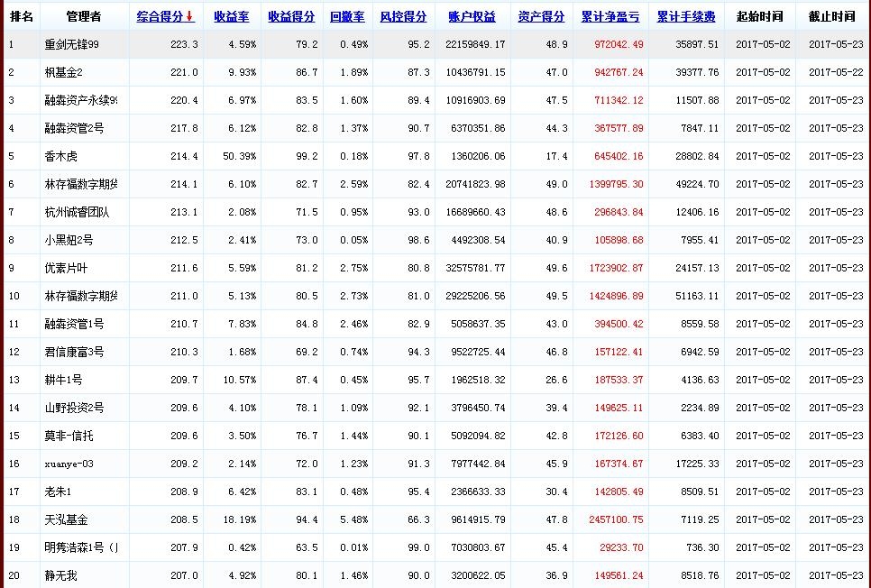Screen dimensions: 871x588
Task: Click the 收益得分 column header link
Action: [x=291, y=17]
